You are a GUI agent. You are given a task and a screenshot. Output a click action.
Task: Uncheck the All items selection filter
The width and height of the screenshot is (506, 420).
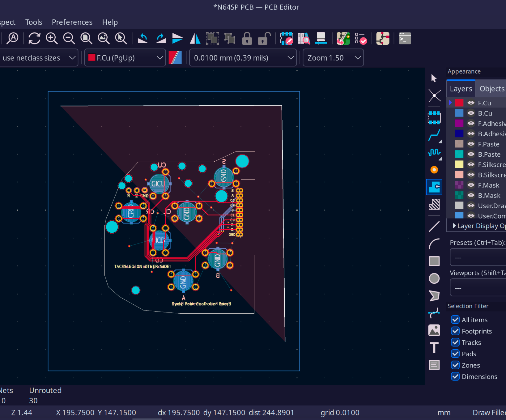pos(455,320)
